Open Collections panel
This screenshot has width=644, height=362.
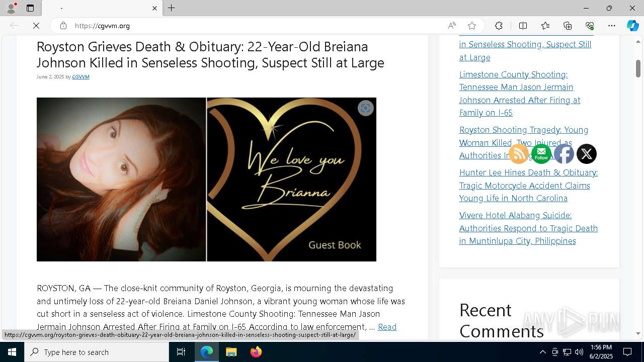(568, 26)
